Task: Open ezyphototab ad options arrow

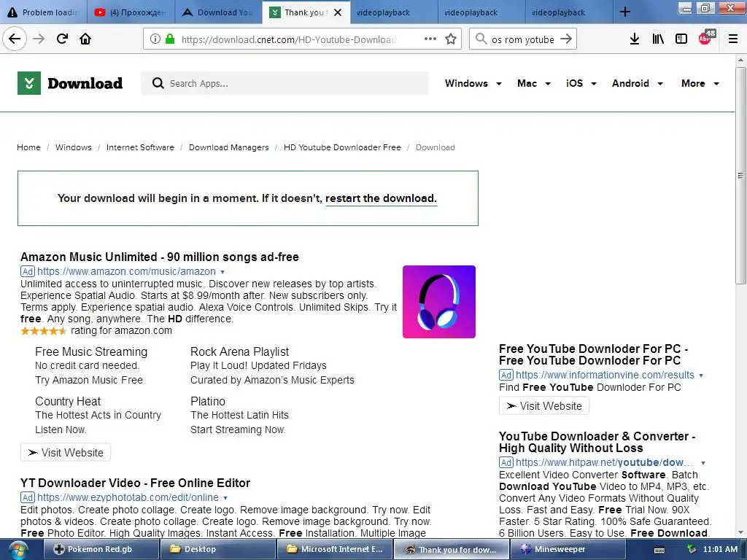Action: 225,498
